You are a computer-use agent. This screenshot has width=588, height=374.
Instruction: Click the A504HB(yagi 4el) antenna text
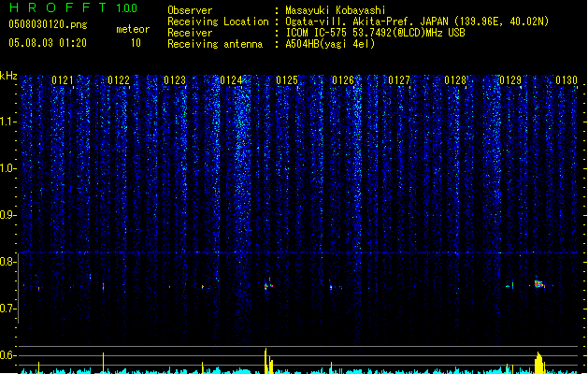click(330, 44)
